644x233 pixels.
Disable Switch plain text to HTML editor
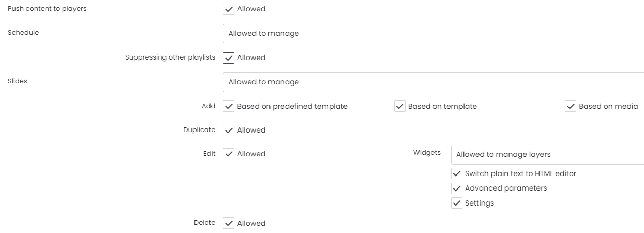pyautogui.click(x=457, y=174)
